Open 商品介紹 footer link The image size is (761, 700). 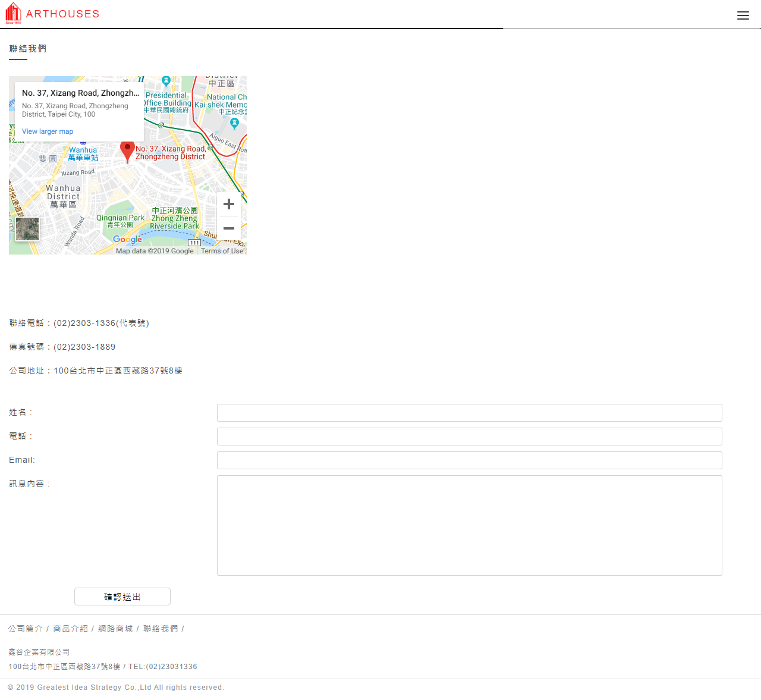[x=70, y=629]
